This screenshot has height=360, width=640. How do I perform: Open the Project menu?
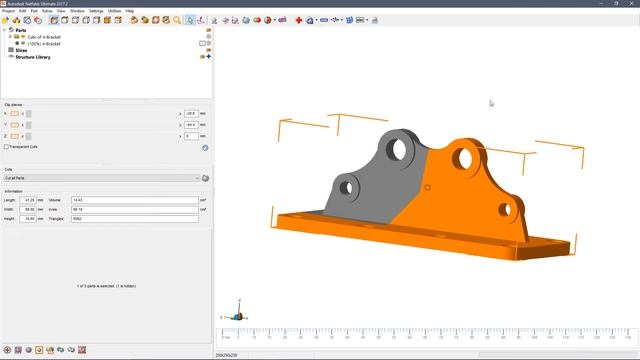(x=8, y=11)
